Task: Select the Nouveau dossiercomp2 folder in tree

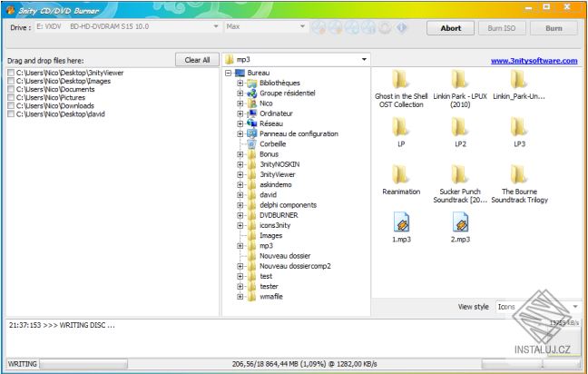Action: click(x=295, y=266)
